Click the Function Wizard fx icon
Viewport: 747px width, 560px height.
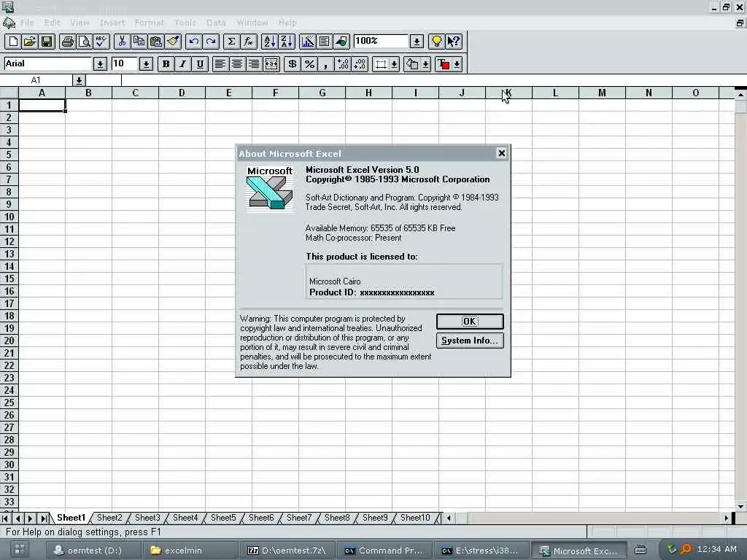coord(249,42)
